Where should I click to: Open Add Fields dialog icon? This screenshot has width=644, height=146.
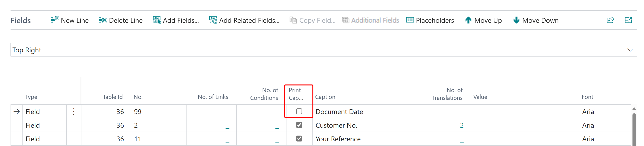157,20
